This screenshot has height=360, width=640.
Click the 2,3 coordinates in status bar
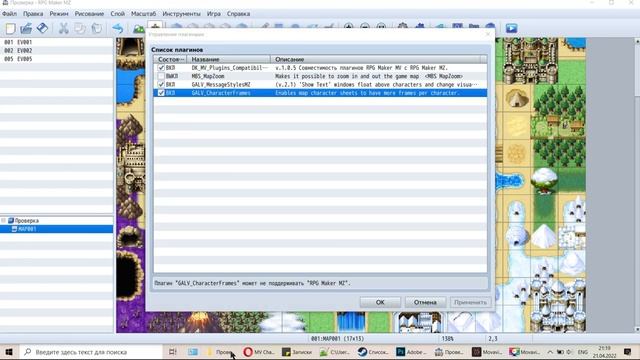pos(493,339)
